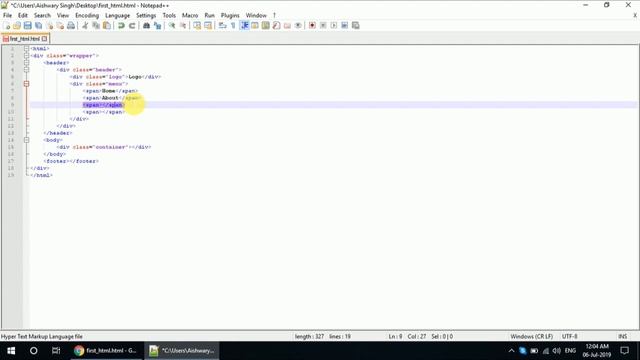The image size is (640, 360).
Task: Start macro recording with the red record icon
Action: 312,26
